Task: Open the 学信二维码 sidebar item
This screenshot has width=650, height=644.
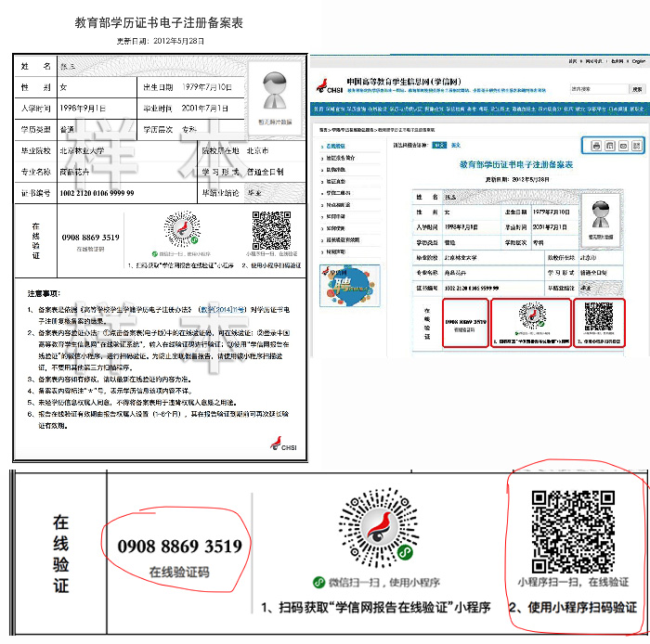Action: point(338,193)
